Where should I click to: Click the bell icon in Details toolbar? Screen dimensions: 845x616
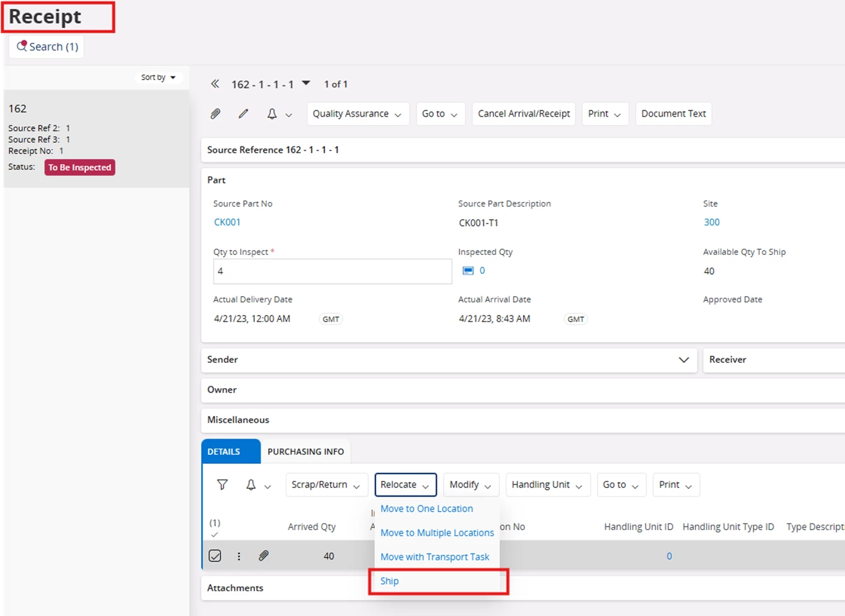coord(251,485)
